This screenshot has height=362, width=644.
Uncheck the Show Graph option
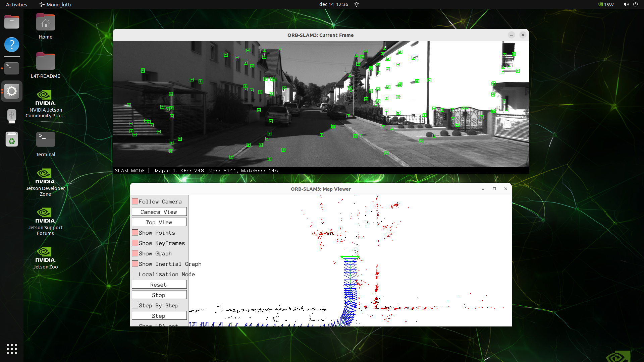coord(135,253)
